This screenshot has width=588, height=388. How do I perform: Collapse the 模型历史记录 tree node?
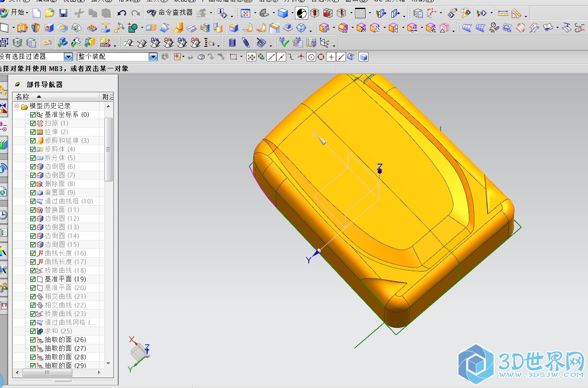coord(17,106)
